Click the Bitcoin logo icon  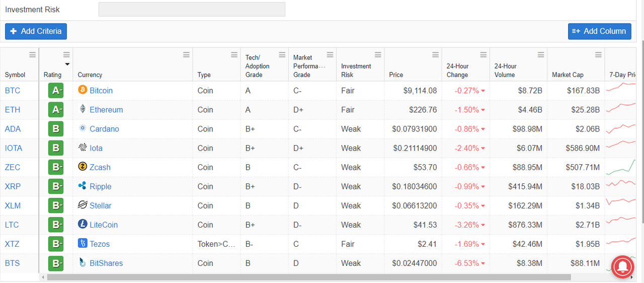pos(83,90)
